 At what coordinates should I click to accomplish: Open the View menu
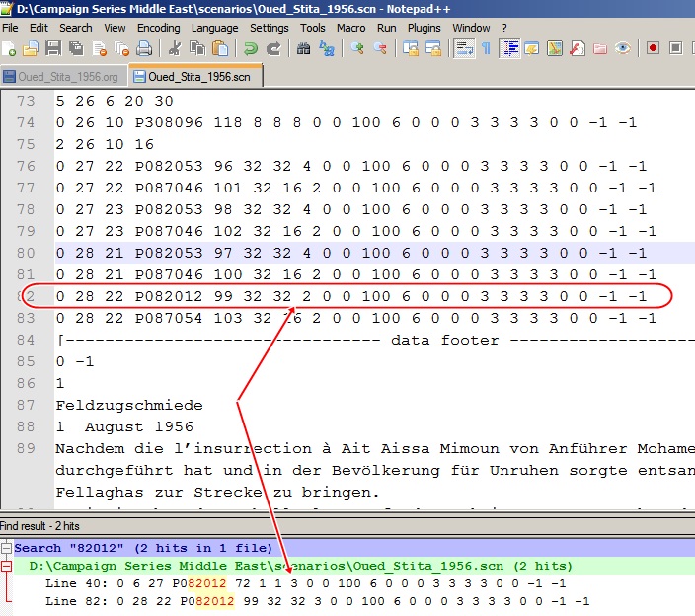[x=115, y=28]
